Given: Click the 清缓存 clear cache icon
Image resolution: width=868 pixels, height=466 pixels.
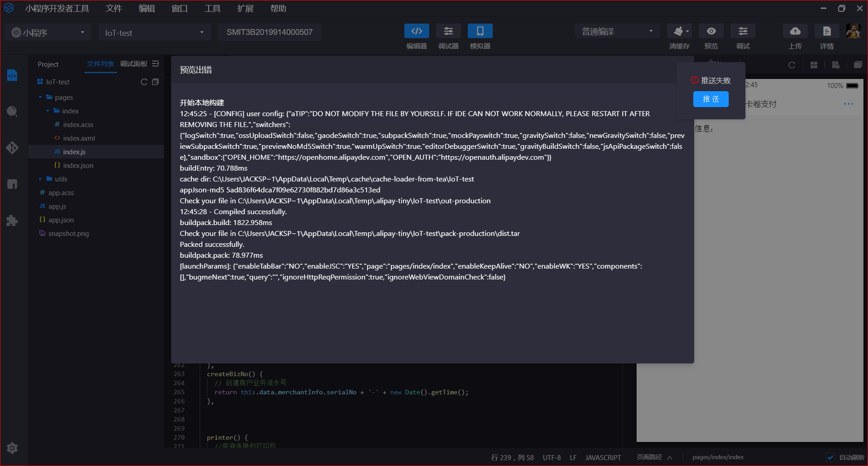Looking at the screenshot, I should [x=679, y=31].
